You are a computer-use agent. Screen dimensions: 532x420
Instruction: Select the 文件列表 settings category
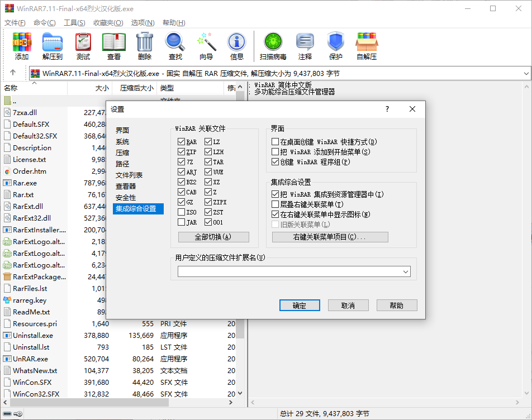129,175
